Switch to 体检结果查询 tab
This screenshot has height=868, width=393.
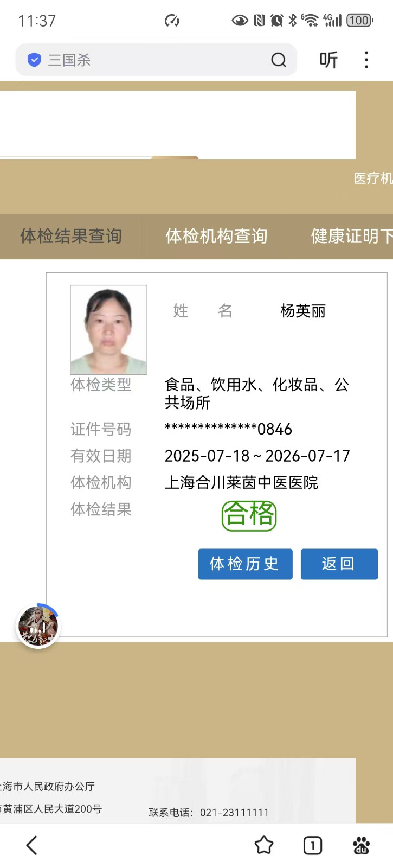(x=72, y=236)
